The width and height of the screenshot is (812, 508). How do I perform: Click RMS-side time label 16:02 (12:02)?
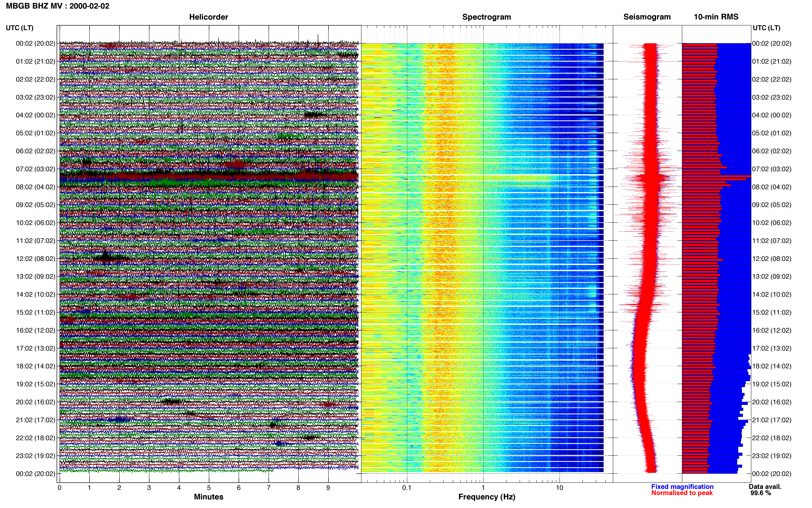(772, 330)
